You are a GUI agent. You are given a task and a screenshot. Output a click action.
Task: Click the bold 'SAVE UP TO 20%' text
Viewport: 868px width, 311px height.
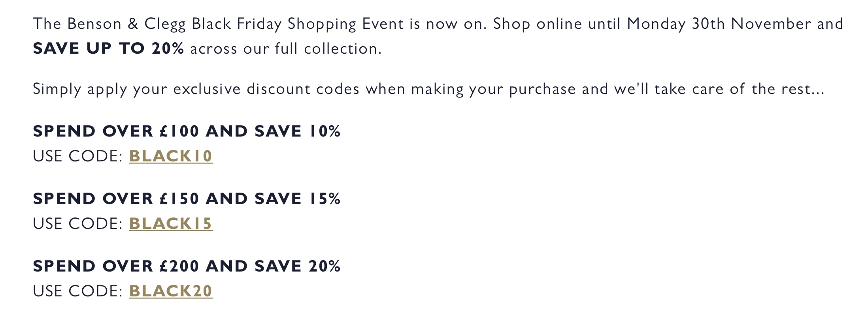point(108,49)
